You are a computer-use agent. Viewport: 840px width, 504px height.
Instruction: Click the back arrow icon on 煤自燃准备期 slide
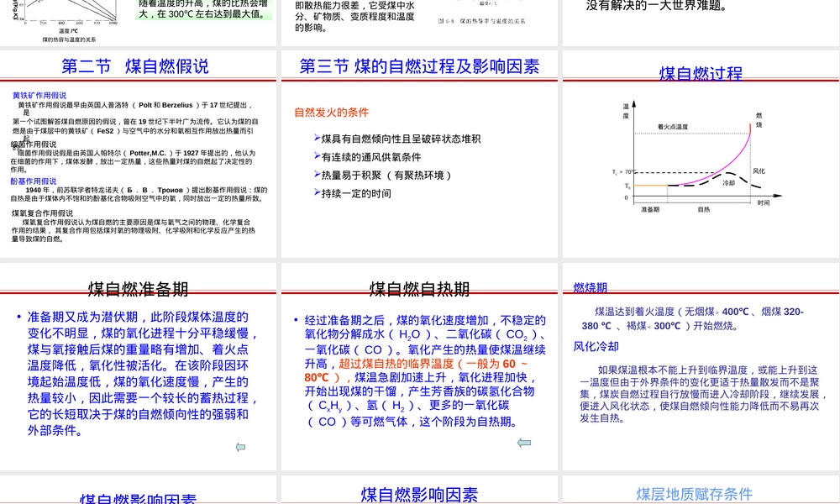pos(240,447)
